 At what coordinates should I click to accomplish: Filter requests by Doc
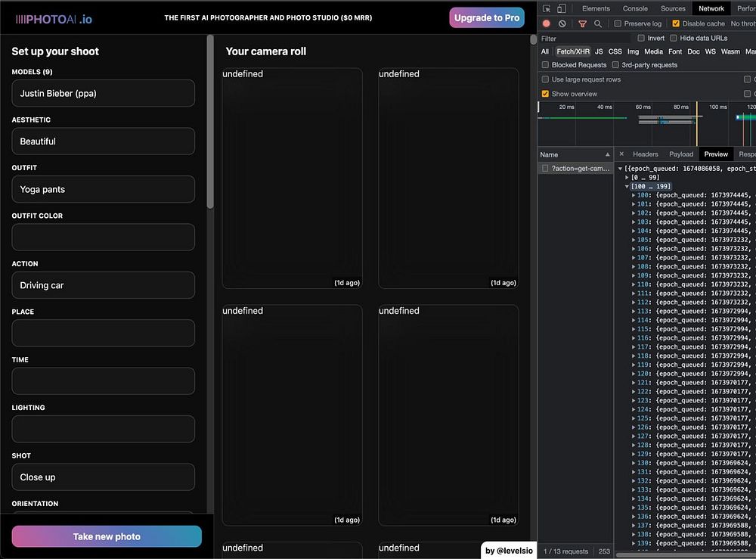tap(693, 51)
